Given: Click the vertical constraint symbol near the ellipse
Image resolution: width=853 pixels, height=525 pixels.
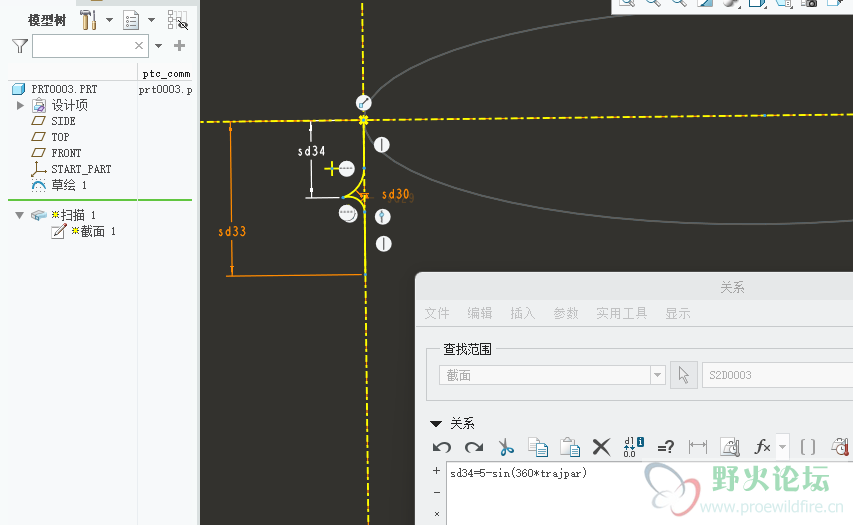Looking at the screenshot, I should pos(381,145).
